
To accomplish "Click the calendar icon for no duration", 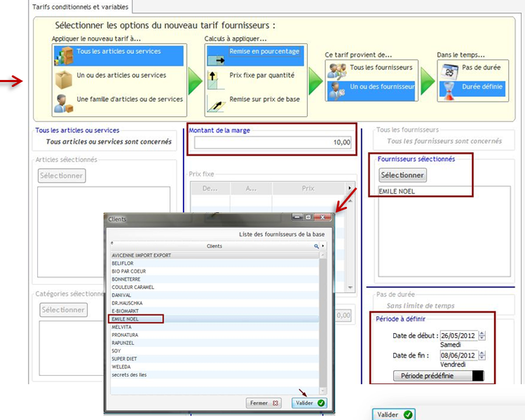I will tap(449, 72).
